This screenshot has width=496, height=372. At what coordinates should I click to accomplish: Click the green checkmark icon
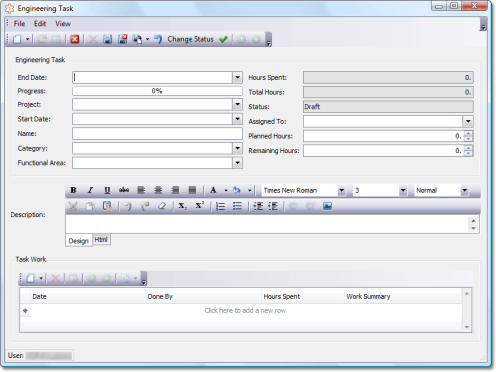point(223,39)
